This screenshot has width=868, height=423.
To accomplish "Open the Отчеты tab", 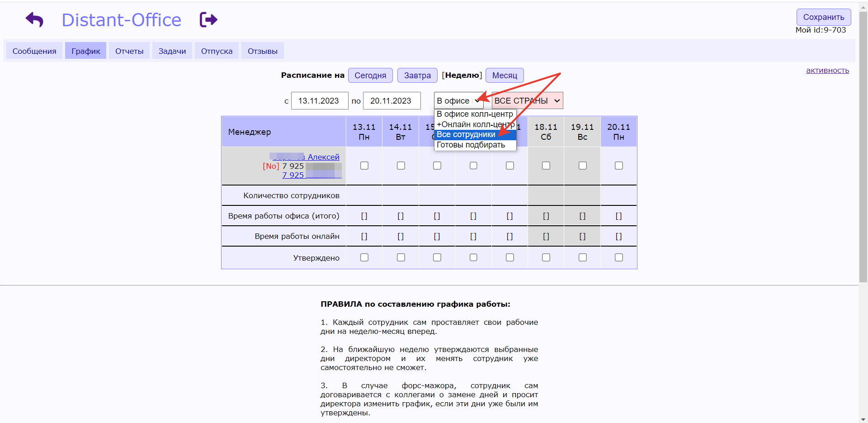I will (129, 51).
